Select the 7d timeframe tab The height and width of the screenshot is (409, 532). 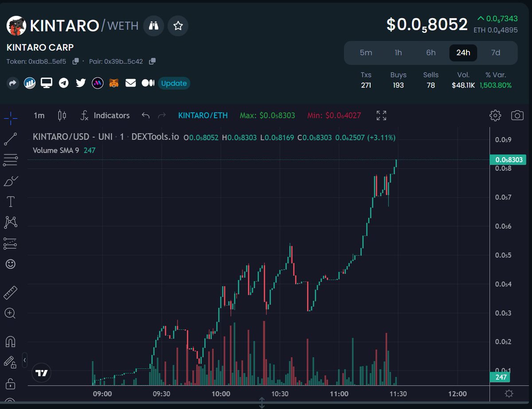coord(496,53)
